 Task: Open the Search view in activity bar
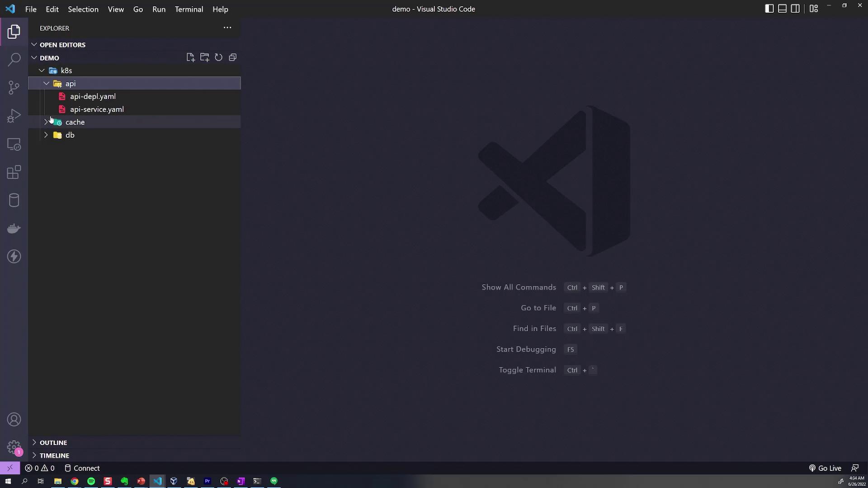click(x=14, y=60)
